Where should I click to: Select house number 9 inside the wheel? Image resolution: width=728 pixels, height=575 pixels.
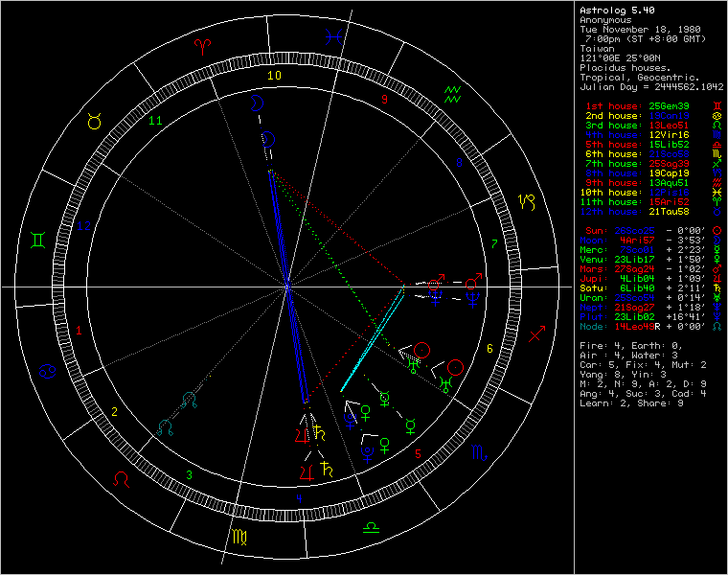coord(384,99)
